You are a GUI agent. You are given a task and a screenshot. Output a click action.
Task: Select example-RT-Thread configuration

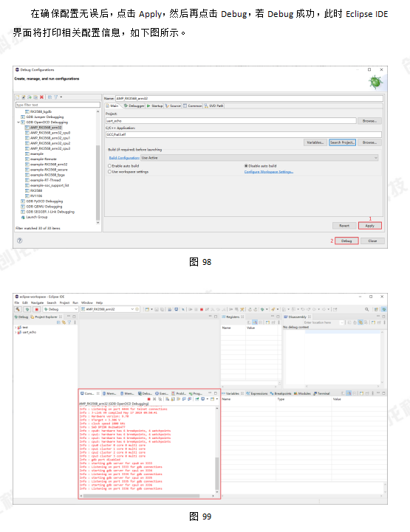(43, 180)
